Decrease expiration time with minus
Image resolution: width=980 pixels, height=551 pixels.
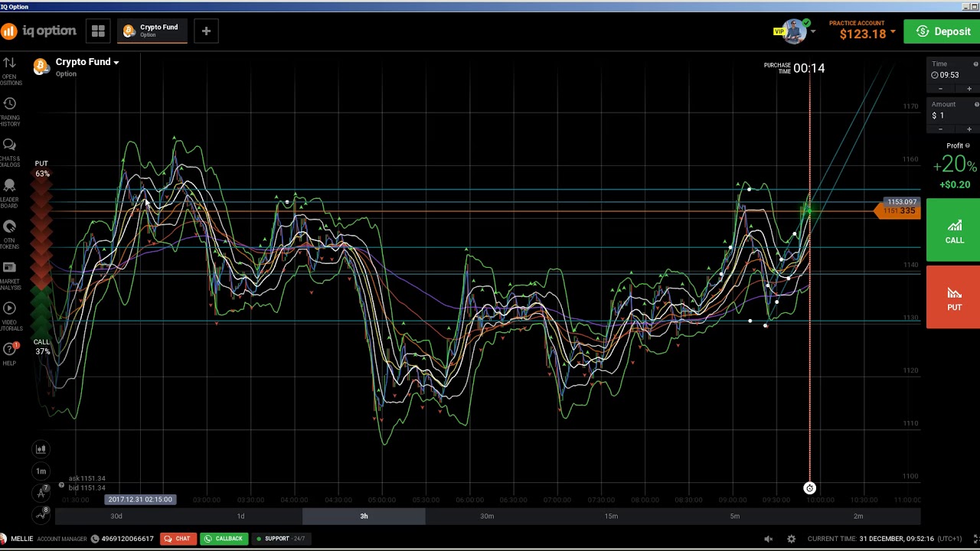tap(941, 89)
